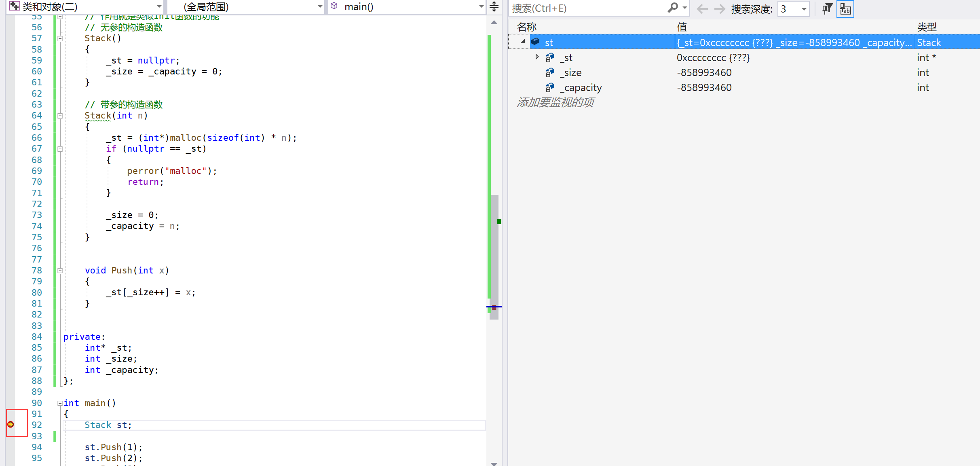Open the search depth dropdown
980x466 pixels.
(804, 9)
